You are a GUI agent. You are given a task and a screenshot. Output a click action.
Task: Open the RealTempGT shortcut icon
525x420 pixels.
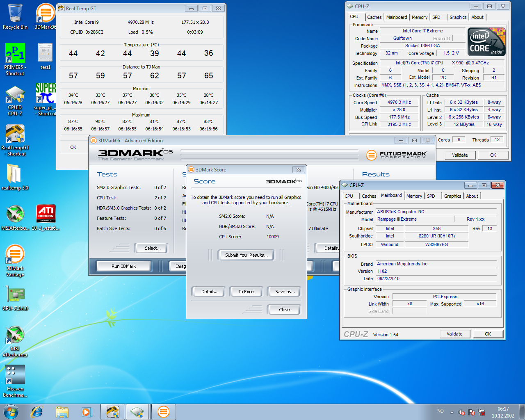click(15, 140)
